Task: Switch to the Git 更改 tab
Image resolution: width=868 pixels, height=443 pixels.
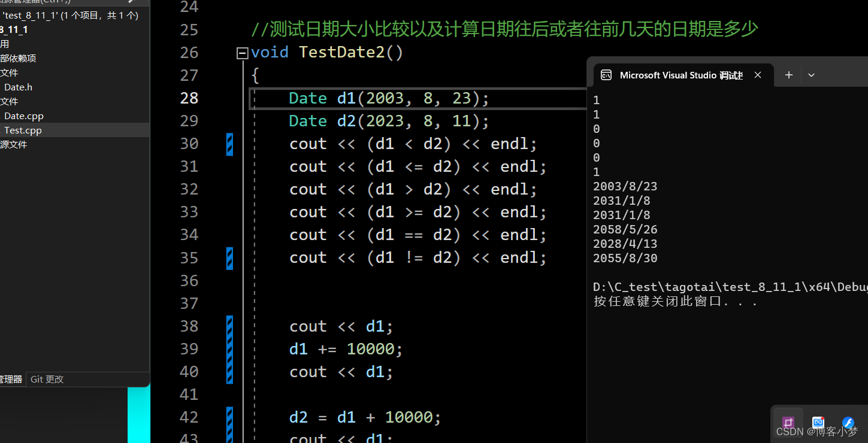Action: click(x=47, y=379)
